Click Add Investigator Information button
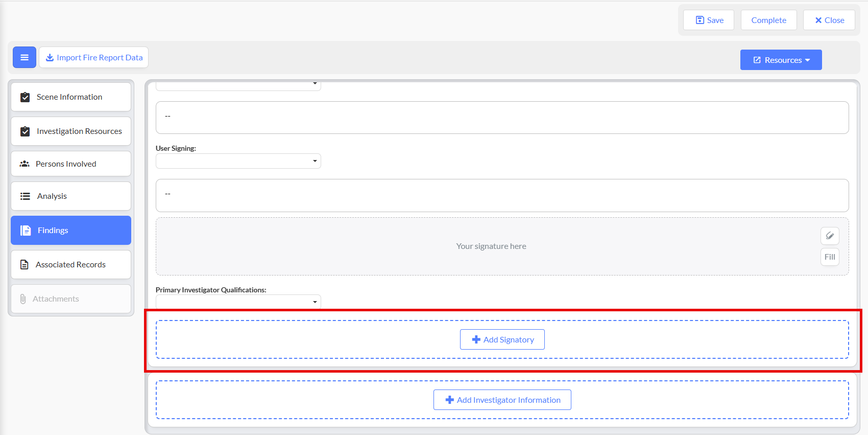 (x=502, y=400)
